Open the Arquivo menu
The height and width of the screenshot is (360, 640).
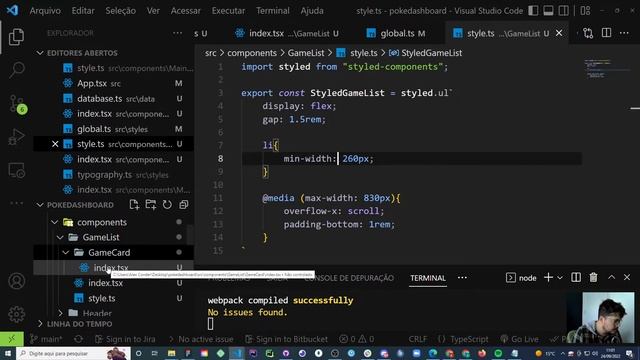tap(45, 11)
